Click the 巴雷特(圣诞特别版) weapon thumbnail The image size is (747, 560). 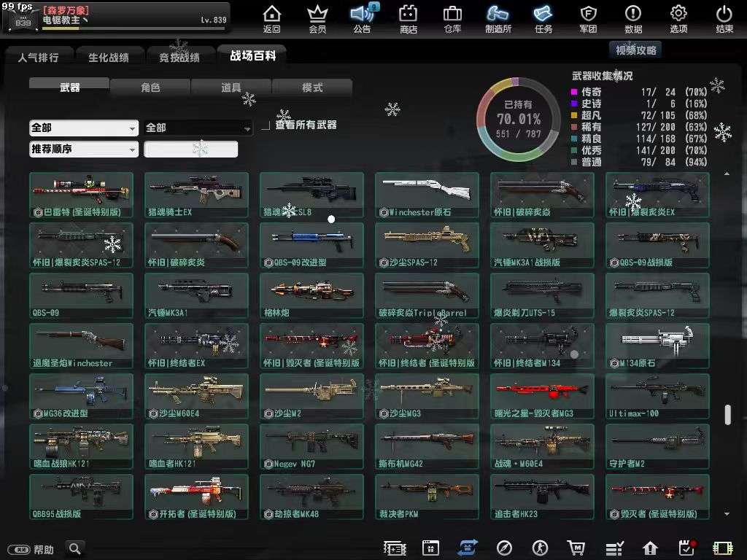coord(81,193)
